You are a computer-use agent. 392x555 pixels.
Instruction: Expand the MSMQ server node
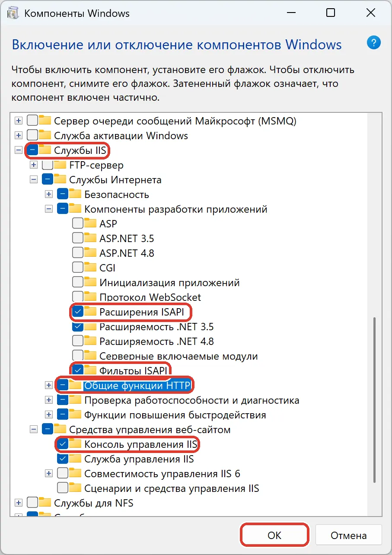point(19,121)
